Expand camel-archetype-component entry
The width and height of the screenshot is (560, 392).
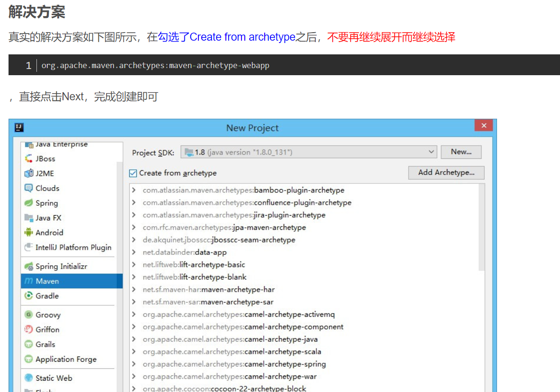pos(134,327)
